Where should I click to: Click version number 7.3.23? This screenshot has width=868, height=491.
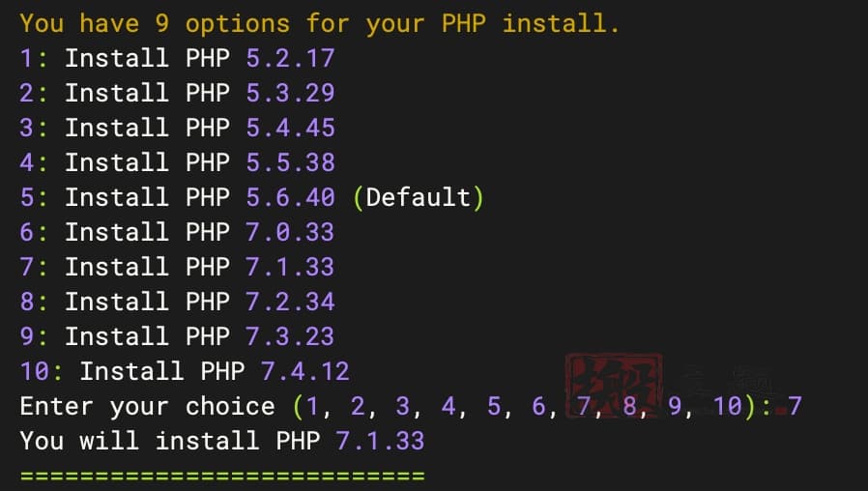[x=290, y=336]
